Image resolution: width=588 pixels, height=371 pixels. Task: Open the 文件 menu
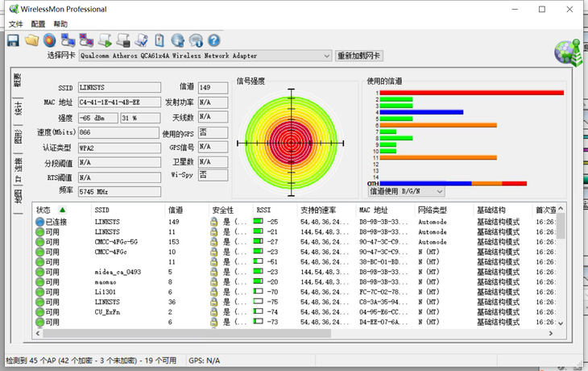pos(16,24)
